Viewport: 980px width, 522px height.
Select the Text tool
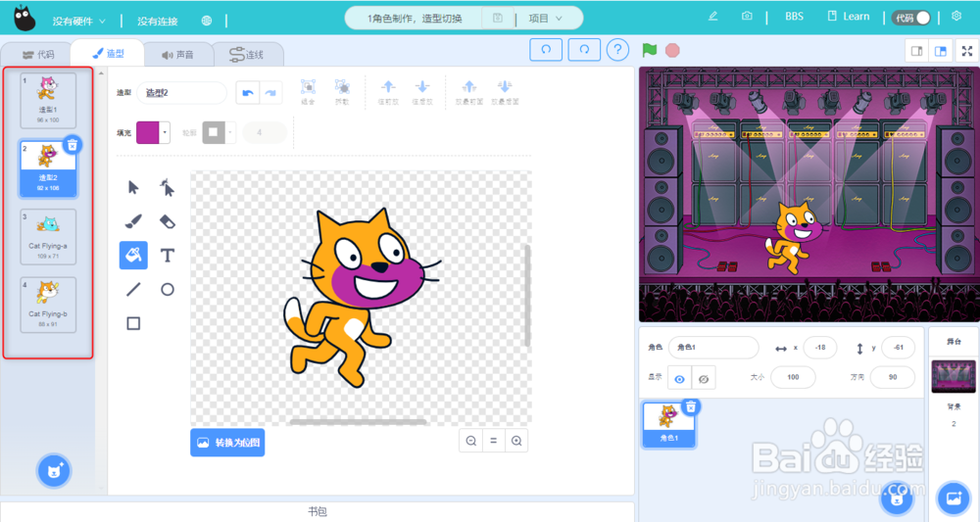(x=167, y=255)
